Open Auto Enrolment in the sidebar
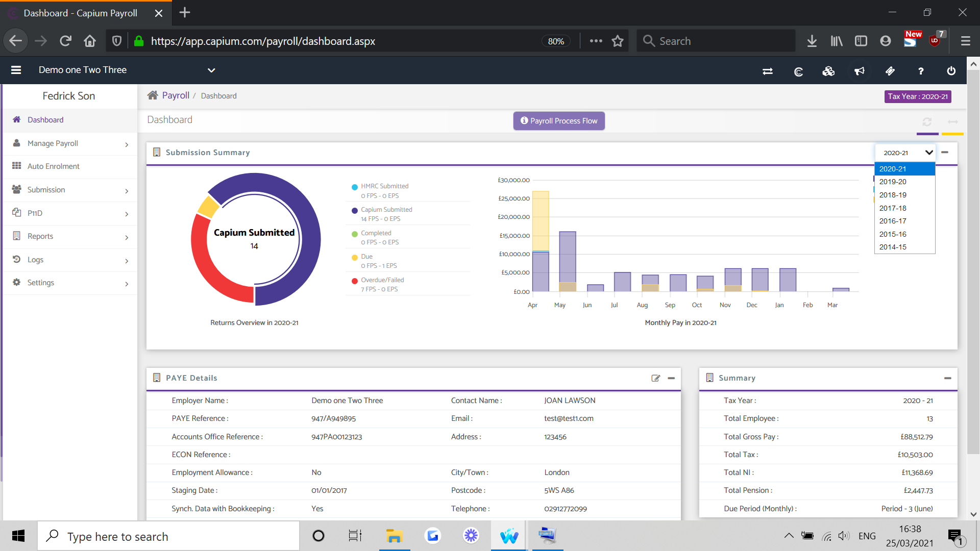The width and height of the screenshot is (980, 551). pyautogui.click(x=54, y=166)
